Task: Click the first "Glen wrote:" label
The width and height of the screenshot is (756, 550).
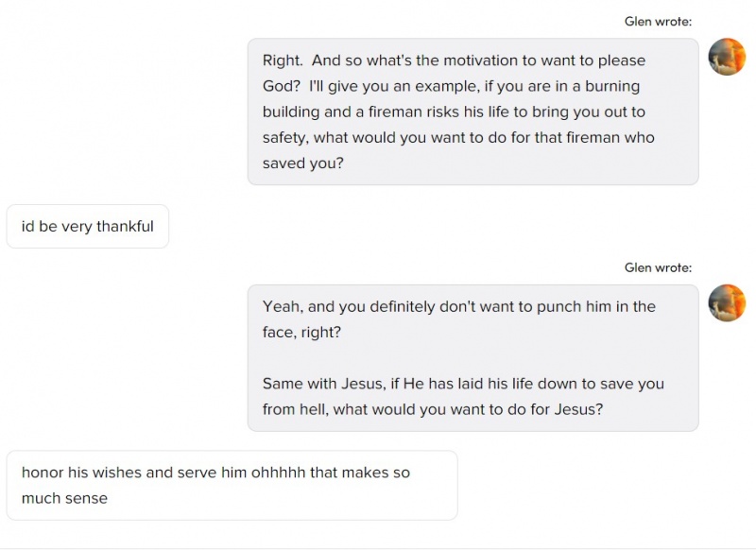Action: pyautogui.click(x=658, y=22)
